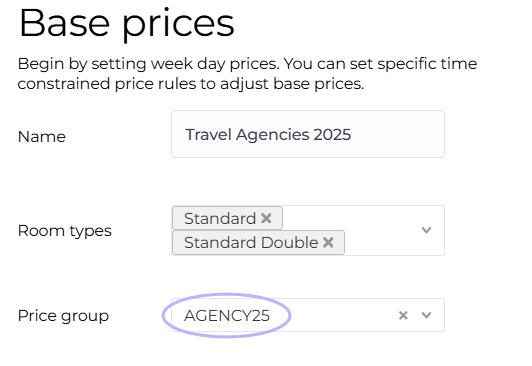Screen dimensions: 532x366
Task: Clear the AGENCY25 price group selection
Action: click(x=403, y=315)
